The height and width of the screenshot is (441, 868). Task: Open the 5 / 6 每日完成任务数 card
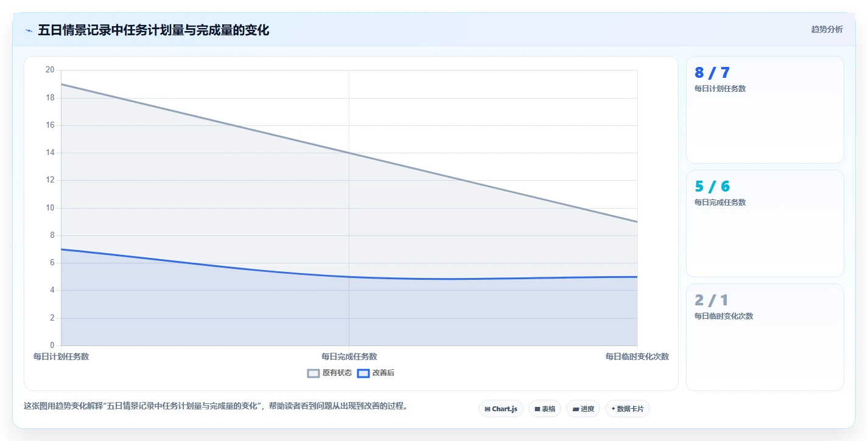pyautogui.click(x=765, y=223)
